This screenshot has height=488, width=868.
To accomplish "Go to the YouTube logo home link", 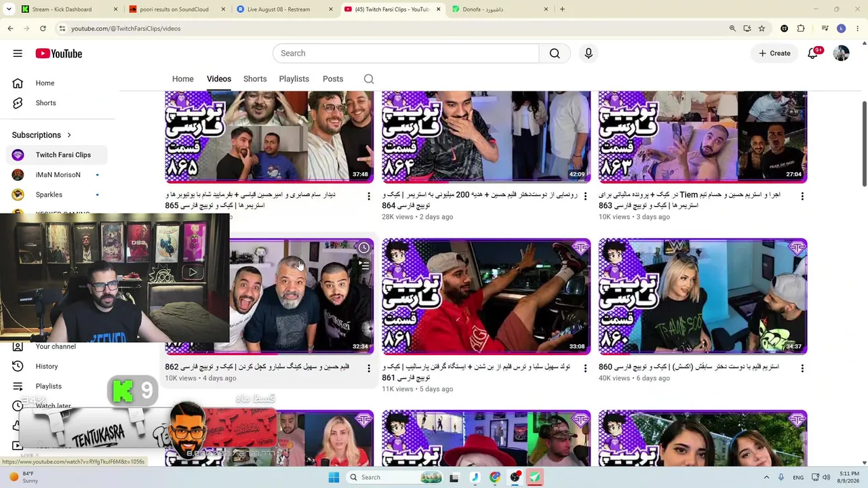I will [x=59, y=54].
